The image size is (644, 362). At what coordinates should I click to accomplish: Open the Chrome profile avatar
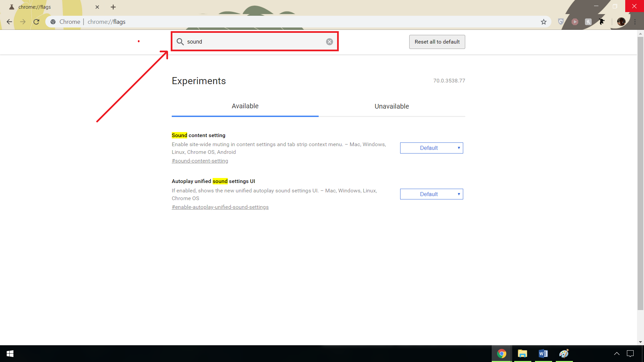pyautogui.click(x=621, y=22)
